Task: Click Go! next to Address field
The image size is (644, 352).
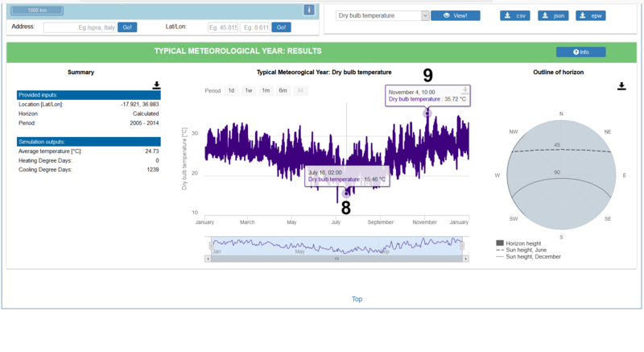Action: pyautogui.click(x=127, y=27)
